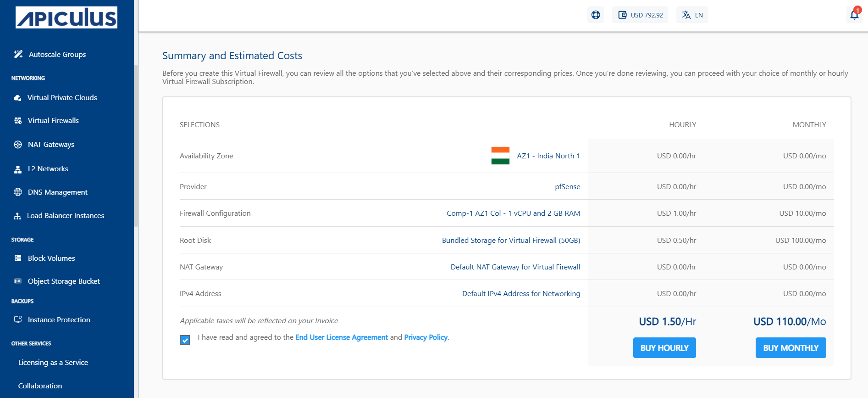Click the OTHER SERVICES section header
This screenshot has width=868, height=398.
31,344
